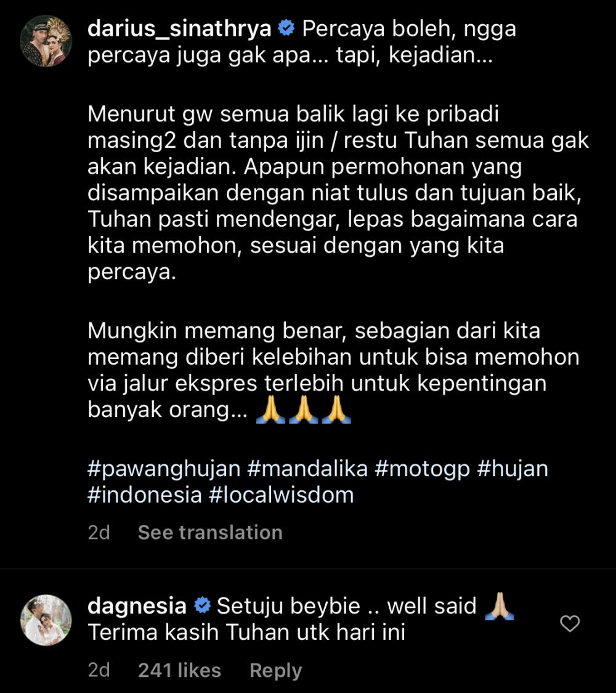The image size is (616, 693).
Task: Tap the 2d timestamp under dagnesia's comment
Action: (99, 670)
